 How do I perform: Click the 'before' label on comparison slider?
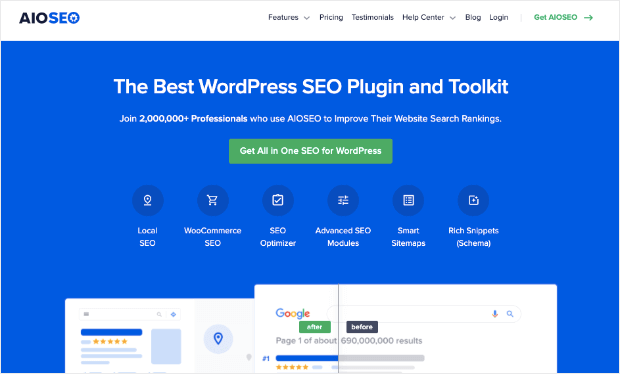click(x=362, y=327)
